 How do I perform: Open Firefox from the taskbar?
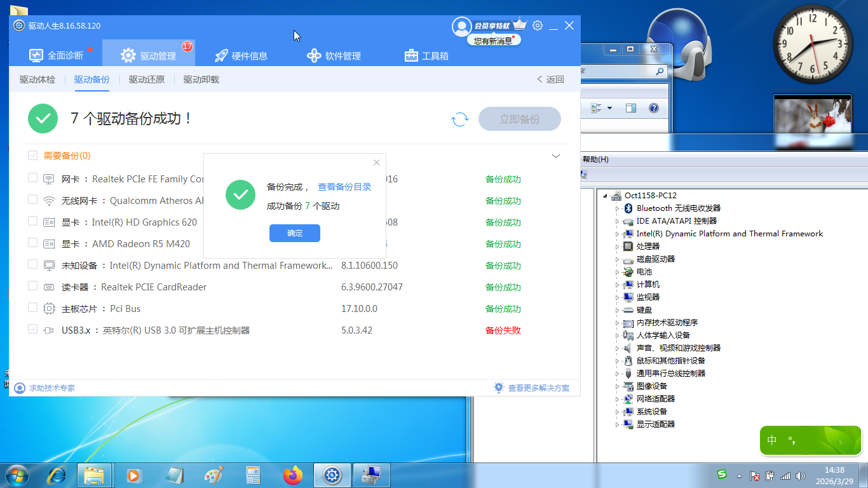coord(293,475)
